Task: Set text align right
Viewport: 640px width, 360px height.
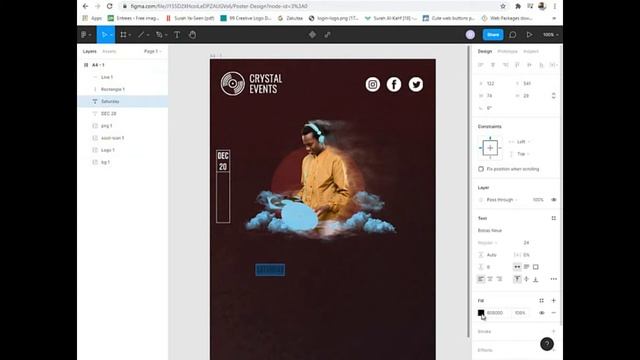Action: (499, 279)
